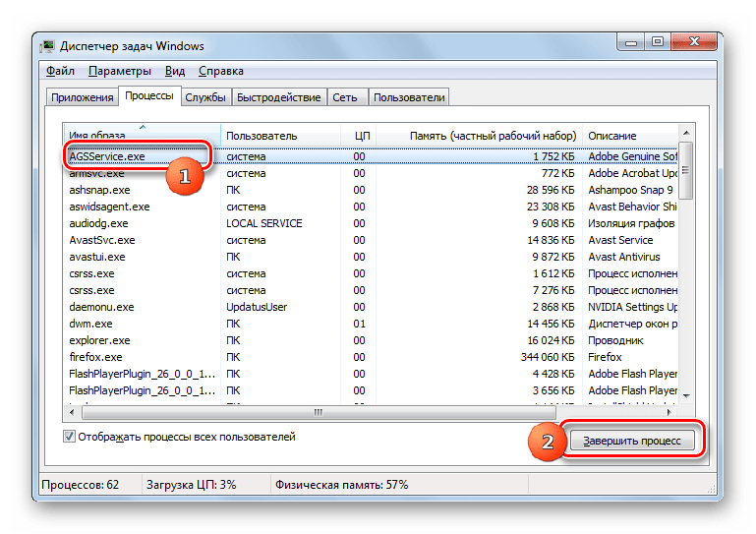
Task: Select the dwm.exe process
Action: pos(371,324)
